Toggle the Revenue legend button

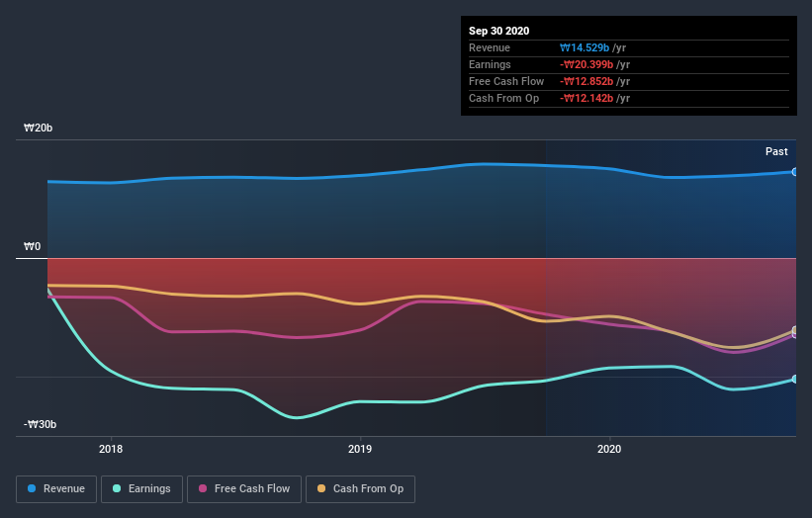(56, 489)
